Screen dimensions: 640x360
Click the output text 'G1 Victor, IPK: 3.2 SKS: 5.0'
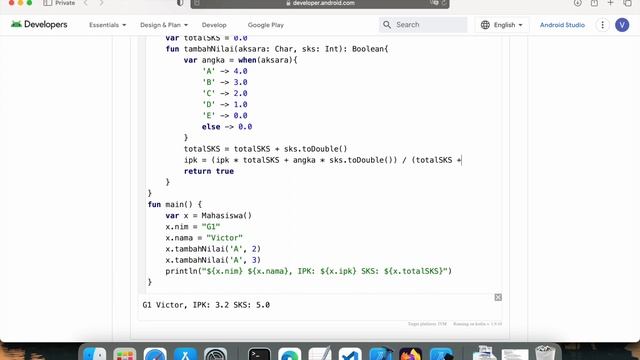206,305
